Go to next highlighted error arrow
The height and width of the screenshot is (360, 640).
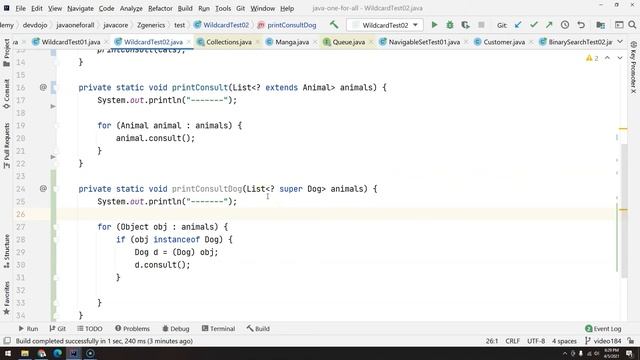click(x=620, y=58)
